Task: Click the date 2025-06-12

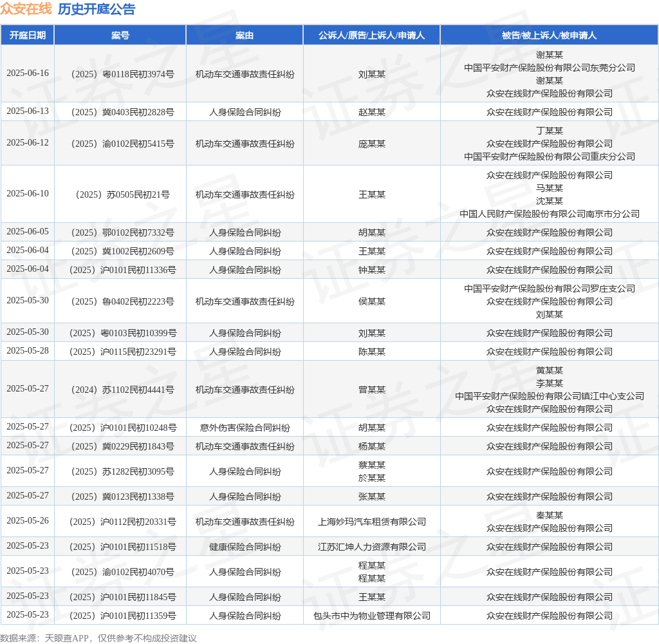Action: click(x=28, y=142)
